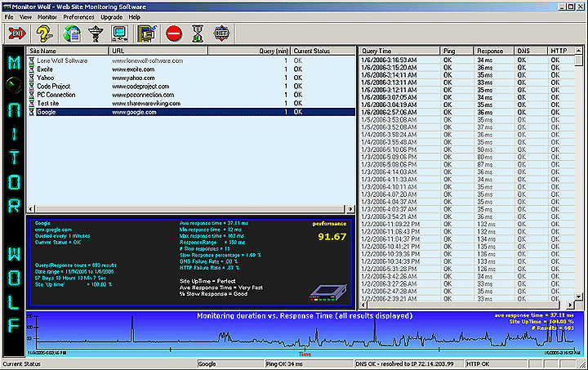Image resolution: width=588 pixels, height=370 pixels.
Task: Select result row 1/3/2006 5:10:06 PM
Action: tap(467, 149)
